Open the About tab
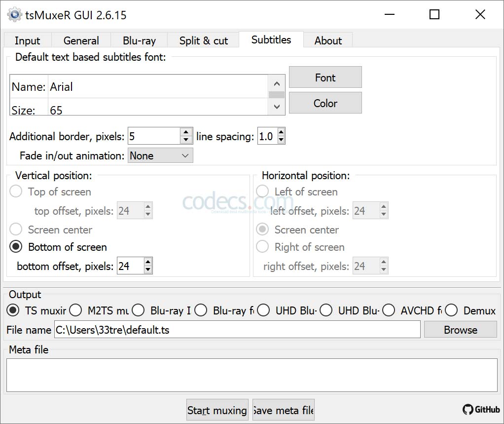The height and width of the screenshot is (424, 504). click(x=328, y=40)
